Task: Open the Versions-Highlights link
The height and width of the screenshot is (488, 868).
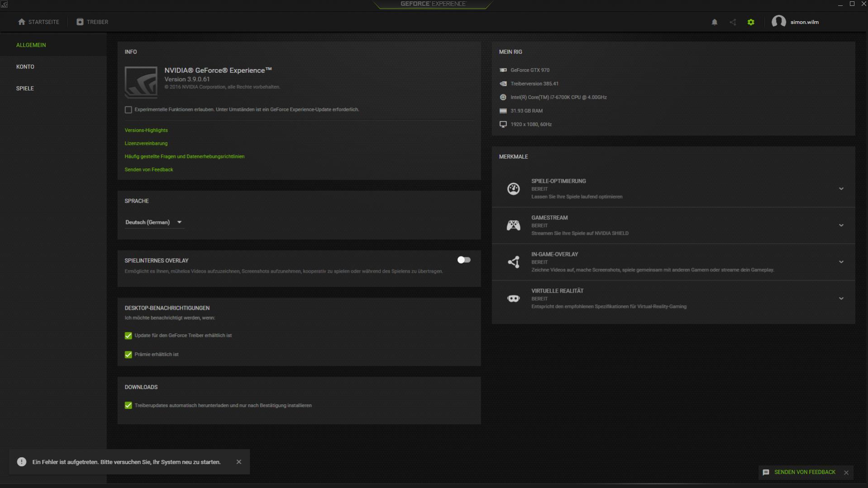Action: (146, 130)
